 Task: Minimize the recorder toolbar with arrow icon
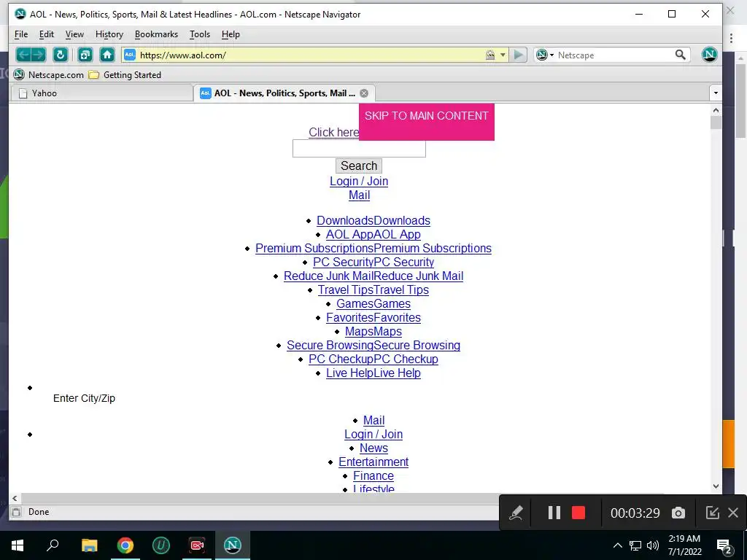coord(712,513)
